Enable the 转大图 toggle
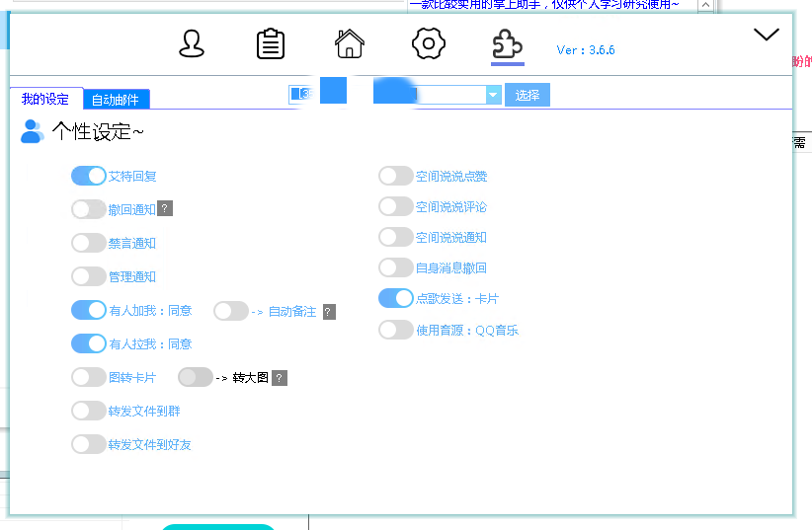Image resolution: width=812 pixels, height=530 pixels. click(x=196, y=377)
